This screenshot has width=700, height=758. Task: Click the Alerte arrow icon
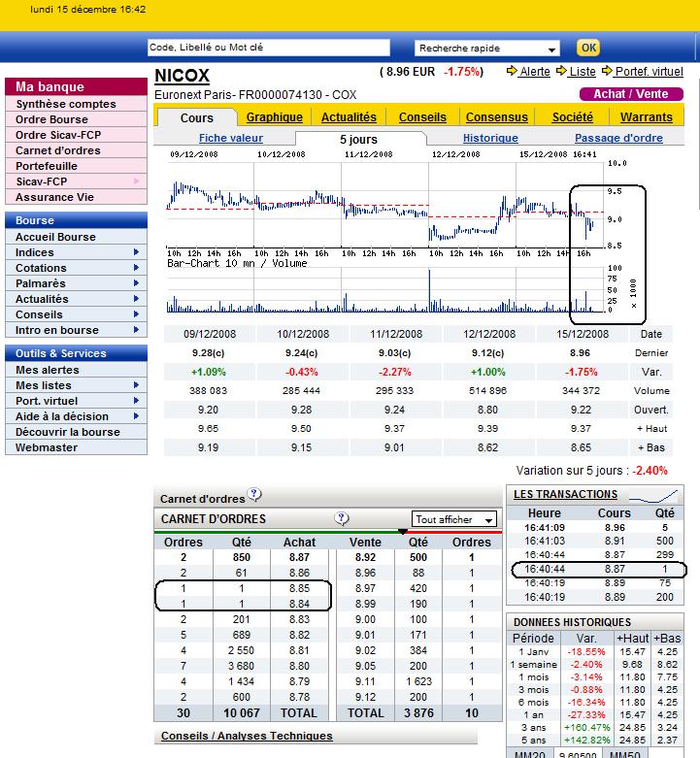(512, 71)
